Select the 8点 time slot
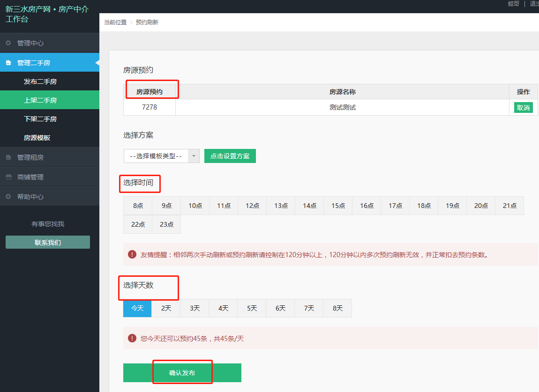Image resolution: width=539 pixels, height=392 pixels. [138, 206]
